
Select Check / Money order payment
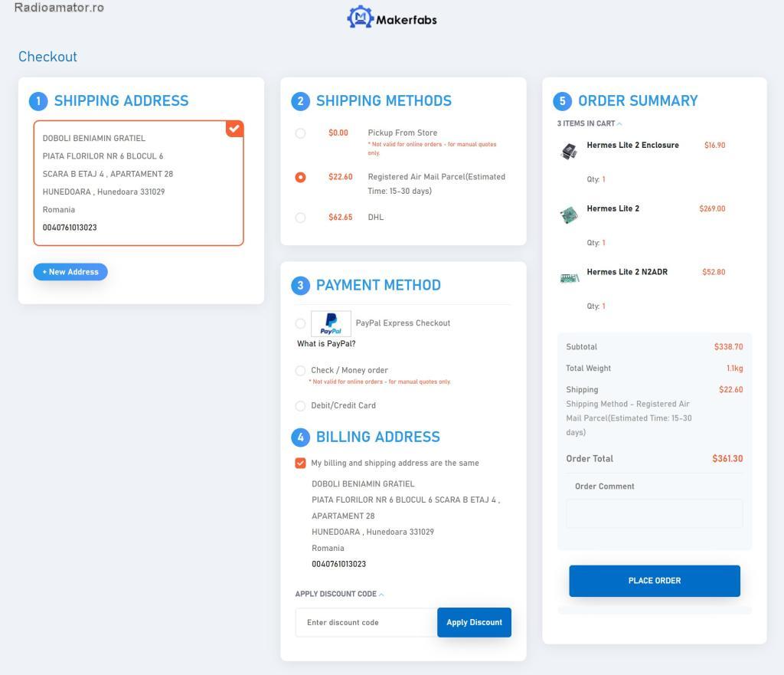point(300,371)
